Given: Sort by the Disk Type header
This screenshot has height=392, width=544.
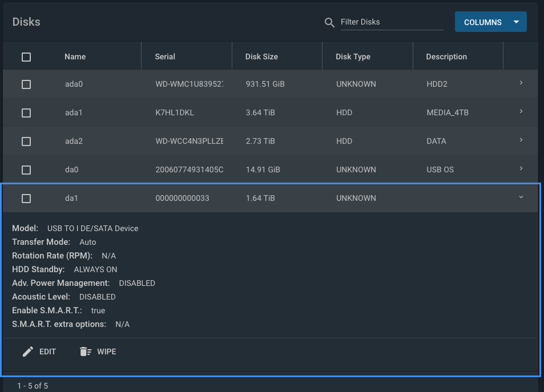Looking at the screenshot, I should click(353, 56).
